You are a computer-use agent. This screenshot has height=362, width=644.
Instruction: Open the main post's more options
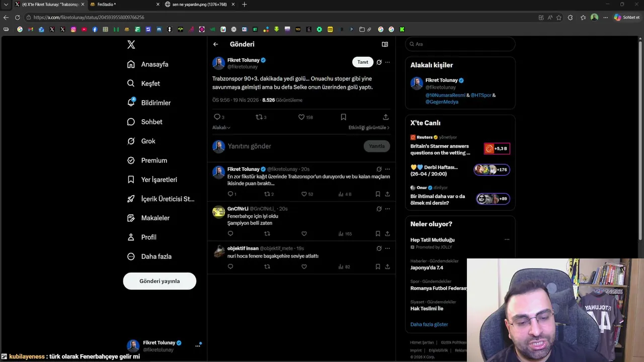pyautogui.click(x=387, y=62)
